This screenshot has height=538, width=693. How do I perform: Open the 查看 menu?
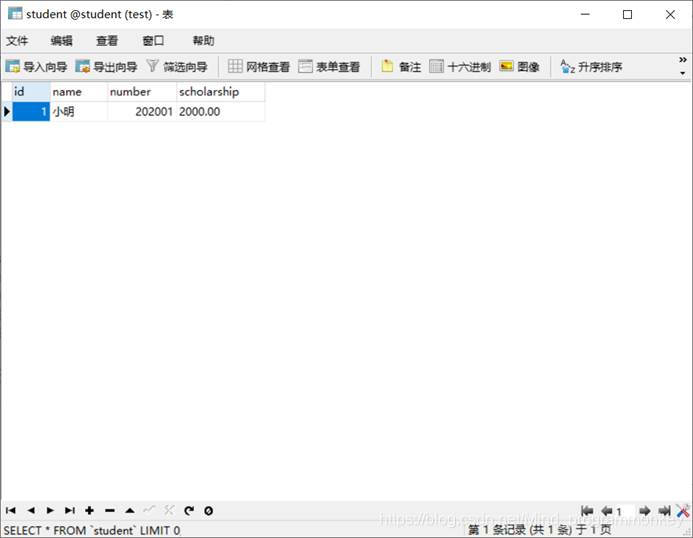pyautogui.click(x=107, y=41)
